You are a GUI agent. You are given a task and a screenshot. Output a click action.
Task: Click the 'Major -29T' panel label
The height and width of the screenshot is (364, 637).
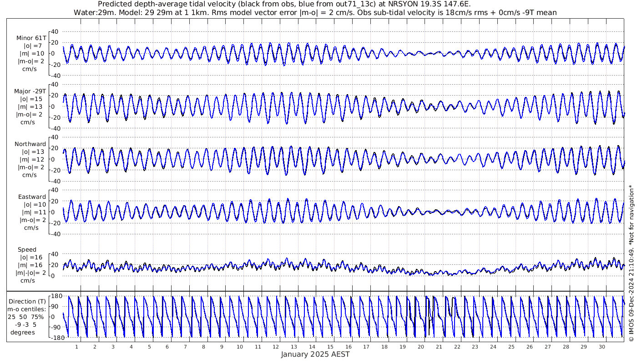(x=30, y=91)
